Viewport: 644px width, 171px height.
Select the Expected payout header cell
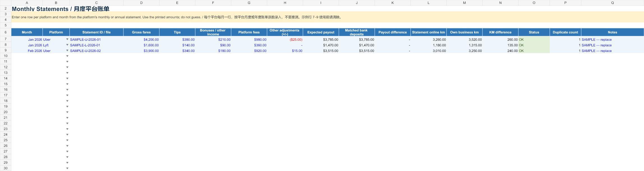(321, 32)
